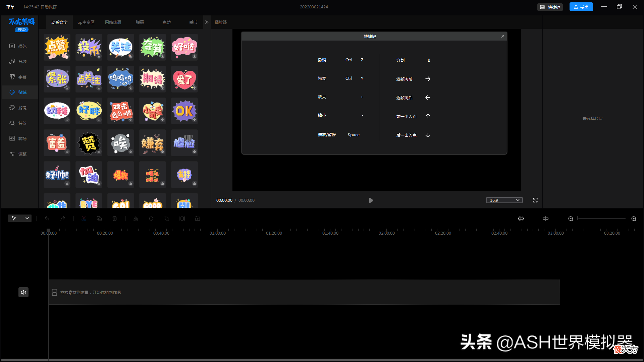
Task: Open the 字幕 (Subtitles) panel
Action: click(x=18, y=77)
